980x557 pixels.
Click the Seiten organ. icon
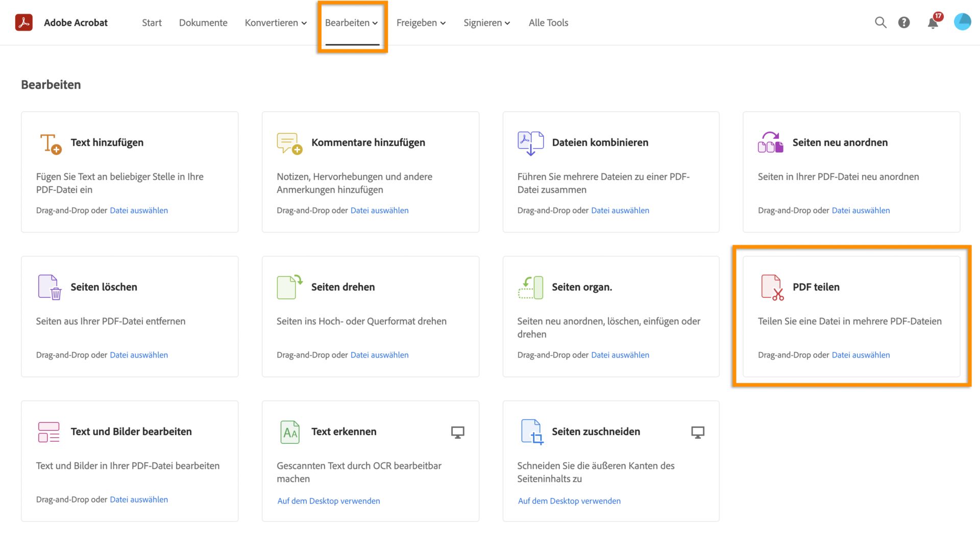(530, 287)
